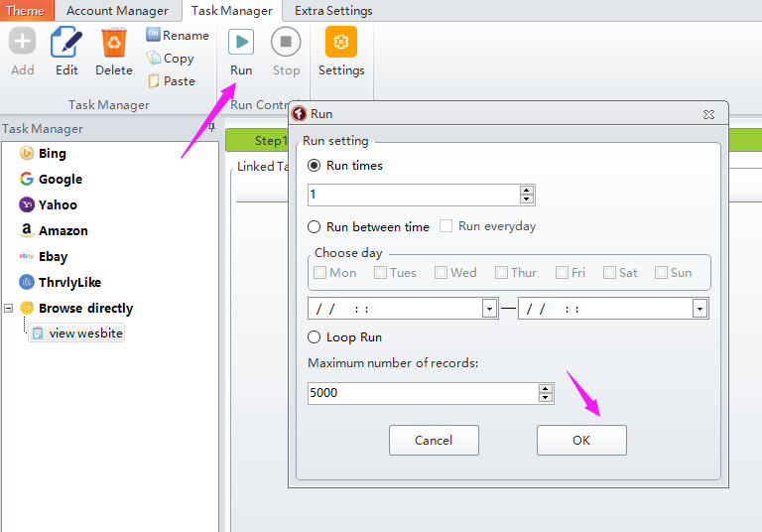The image size is (762, 532).
Task: Cancel the Run dialog
Action: point(434,440)
